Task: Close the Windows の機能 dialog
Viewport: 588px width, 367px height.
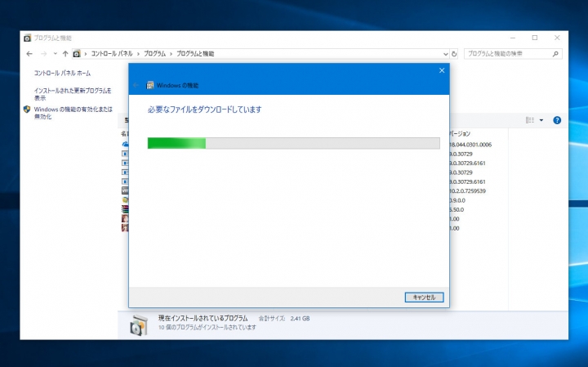Action: click(442, 70)
